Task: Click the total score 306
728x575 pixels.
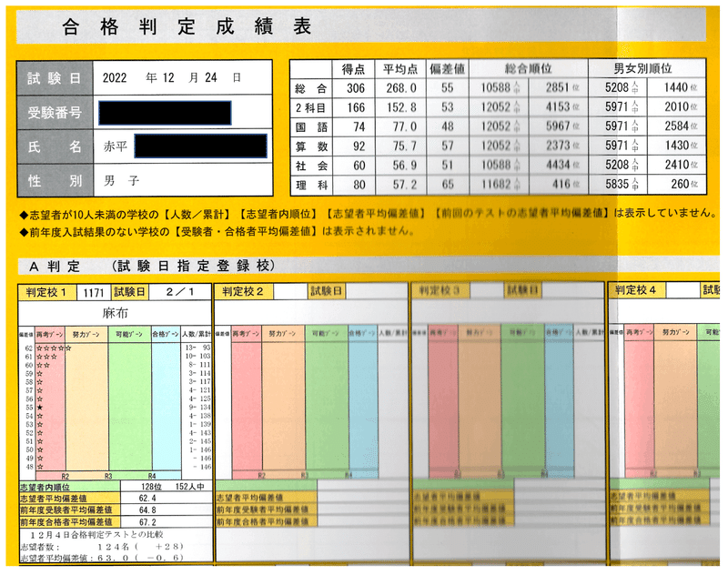Action: (356, 88)
